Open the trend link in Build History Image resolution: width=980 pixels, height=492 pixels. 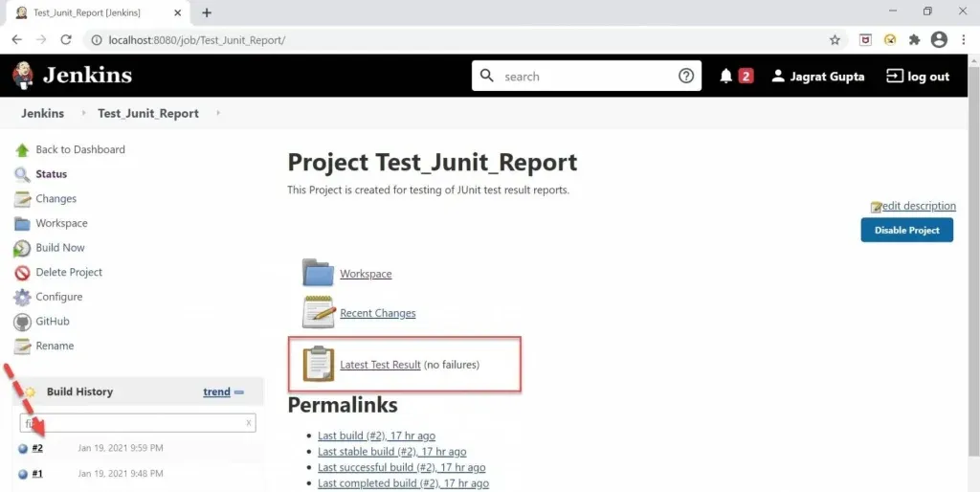[216, 392]
